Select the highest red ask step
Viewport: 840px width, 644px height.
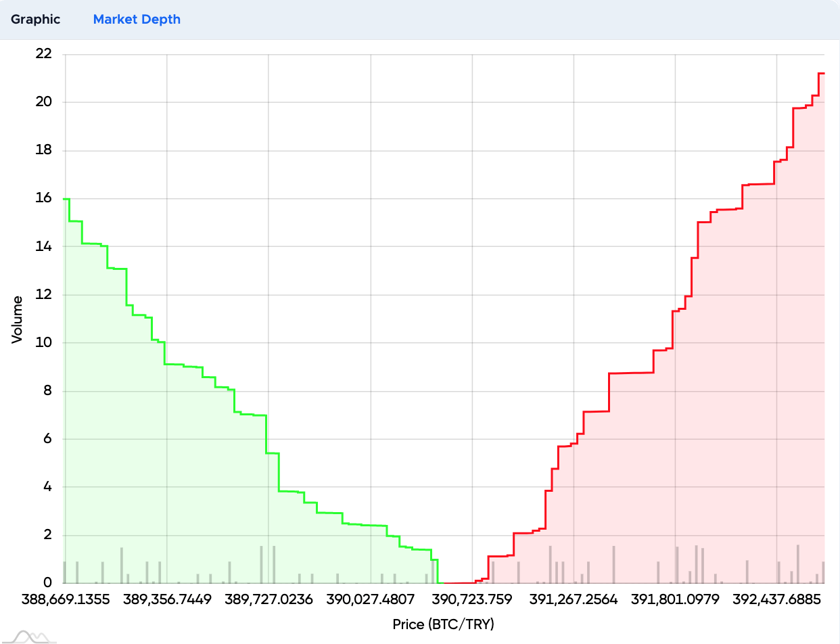coord(822,73)
